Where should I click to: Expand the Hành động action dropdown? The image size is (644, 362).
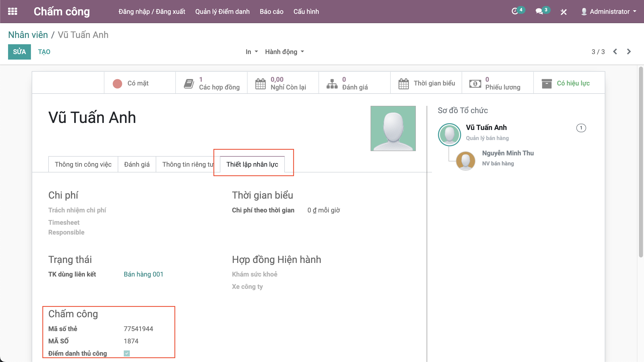[x=284, y=52]
